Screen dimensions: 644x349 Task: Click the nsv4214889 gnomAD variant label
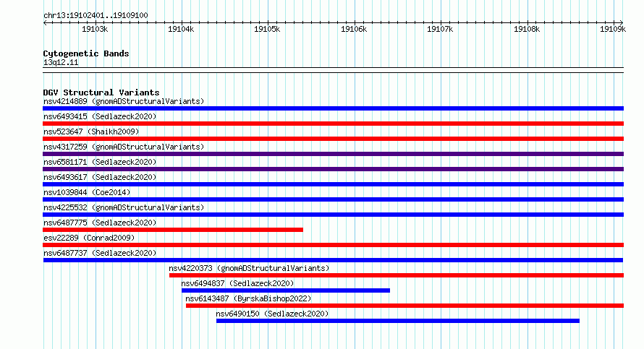pos(124,101)
